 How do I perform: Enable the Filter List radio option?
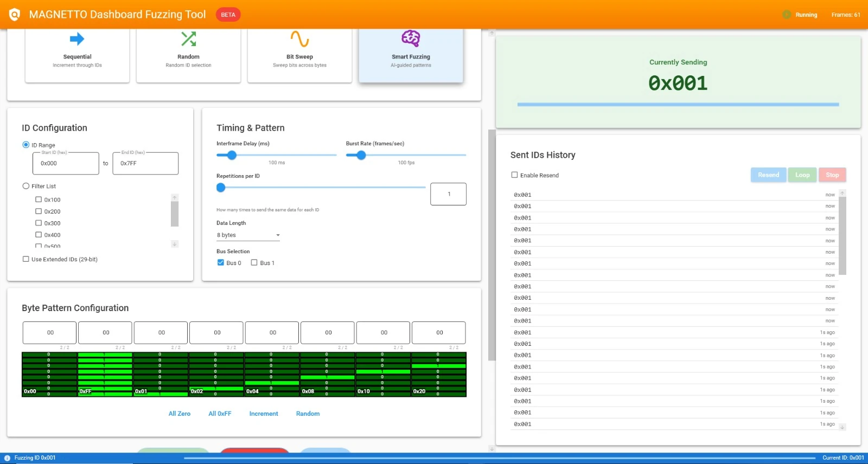26,186
